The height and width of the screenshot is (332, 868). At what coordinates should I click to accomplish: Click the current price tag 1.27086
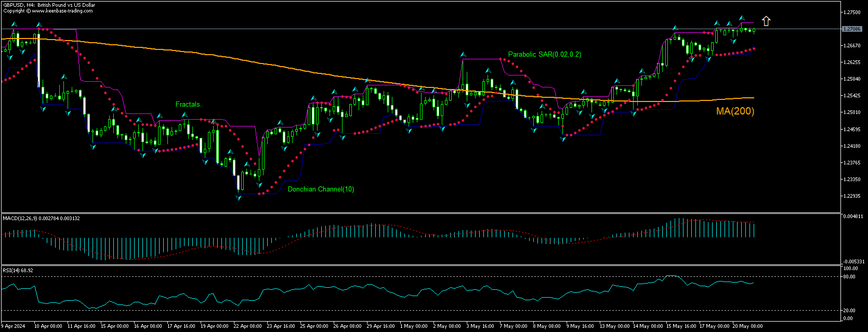pos(852,29)
